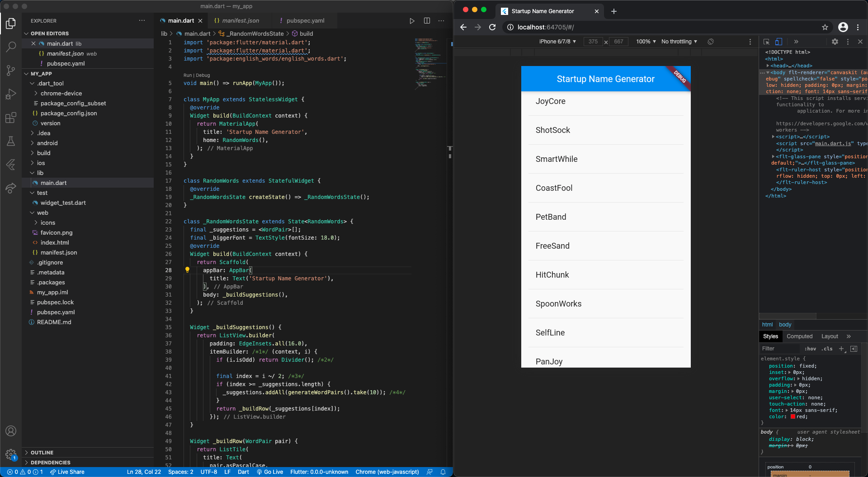Open the Extensions view

pos(11,118)
